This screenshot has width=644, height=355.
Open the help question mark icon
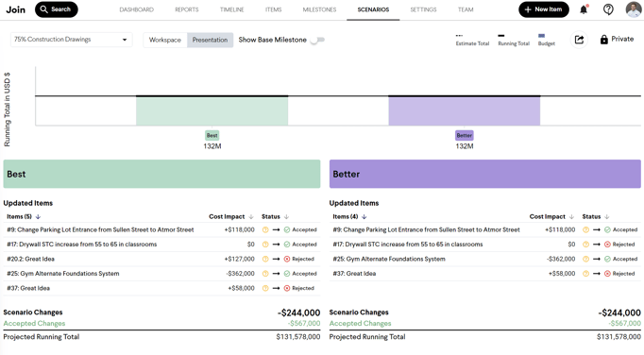click(608, 9)
